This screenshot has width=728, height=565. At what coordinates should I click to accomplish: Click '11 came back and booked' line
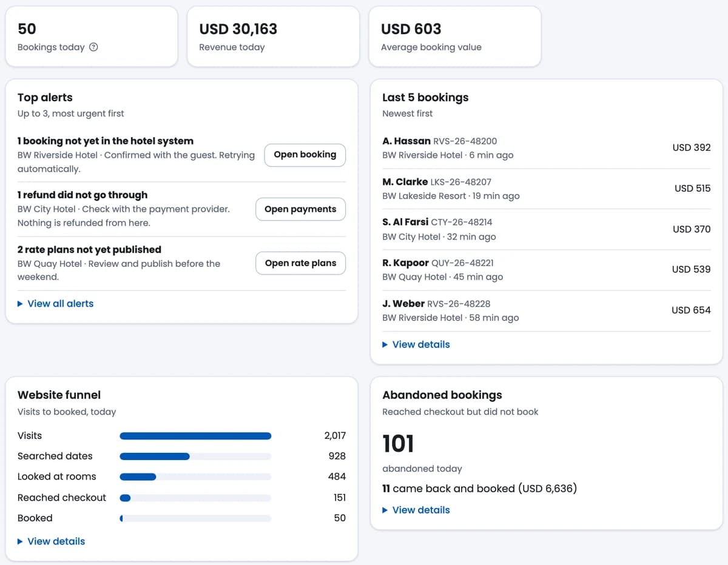(x=479, y=489)
